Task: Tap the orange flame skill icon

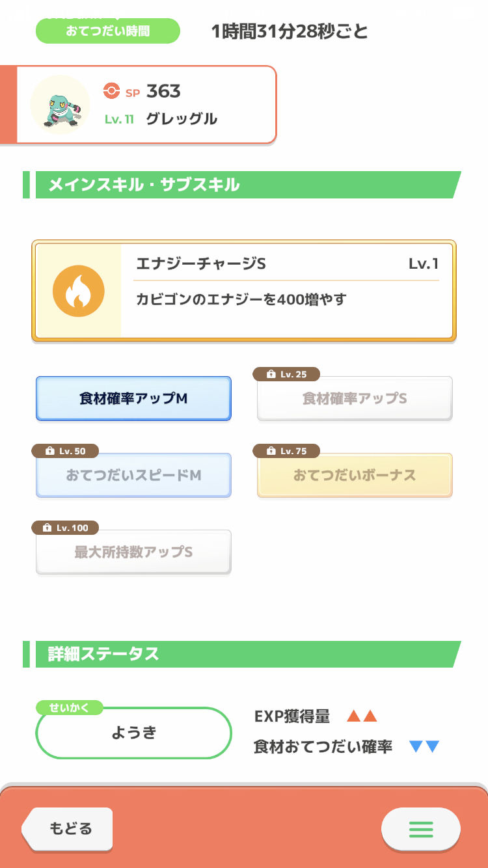Action: [79, 291]
